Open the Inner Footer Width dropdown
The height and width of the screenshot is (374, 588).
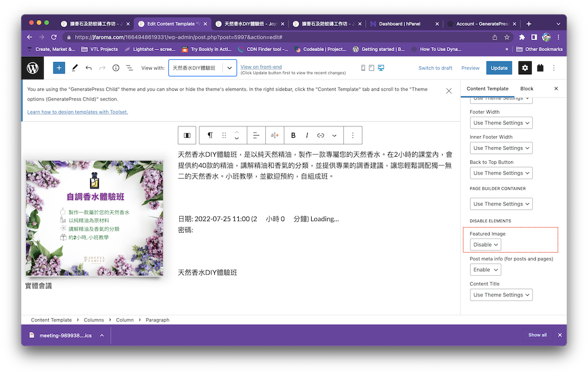[501, 148]
